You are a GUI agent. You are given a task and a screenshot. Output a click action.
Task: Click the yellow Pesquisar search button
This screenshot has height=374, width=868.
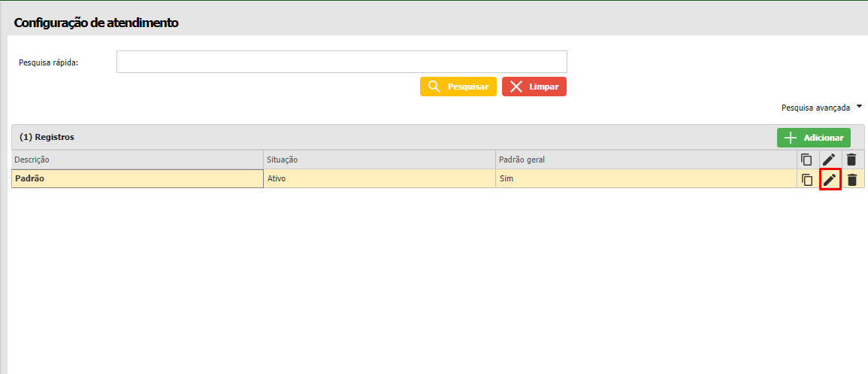(458, 87)
